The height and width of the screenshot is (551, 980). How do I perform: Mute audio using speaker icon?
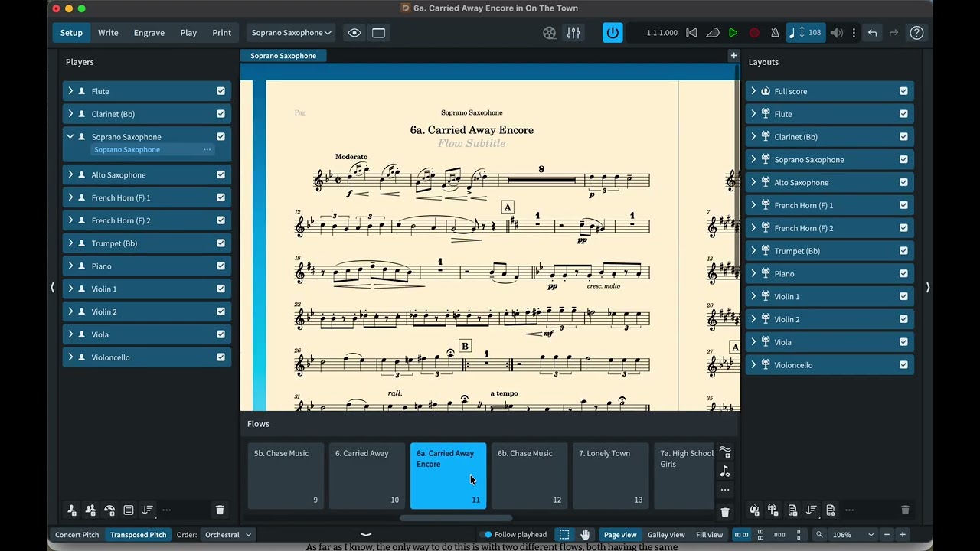[x=837, y=33]
